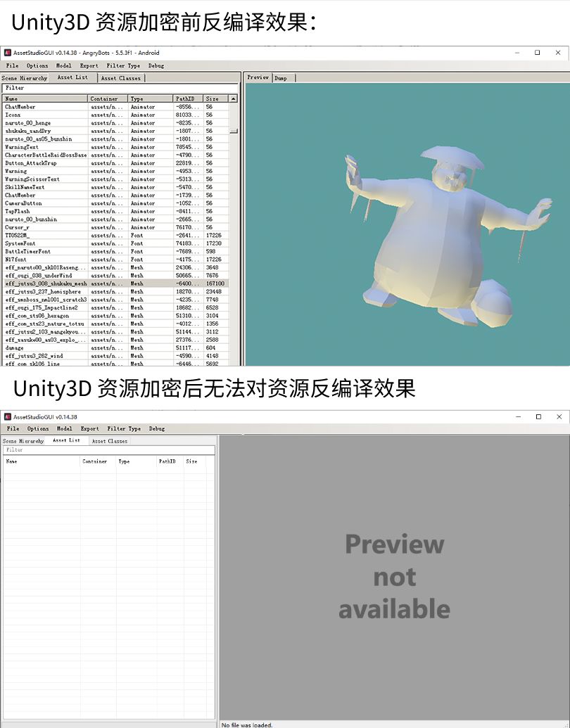
Task: Open Model menu in lower AssetStudio window
Action: pyautogui.click(x=64, y=428)
